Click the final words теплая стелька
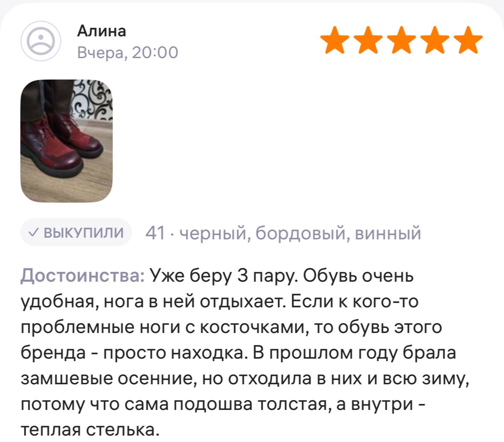 [90, 430]
